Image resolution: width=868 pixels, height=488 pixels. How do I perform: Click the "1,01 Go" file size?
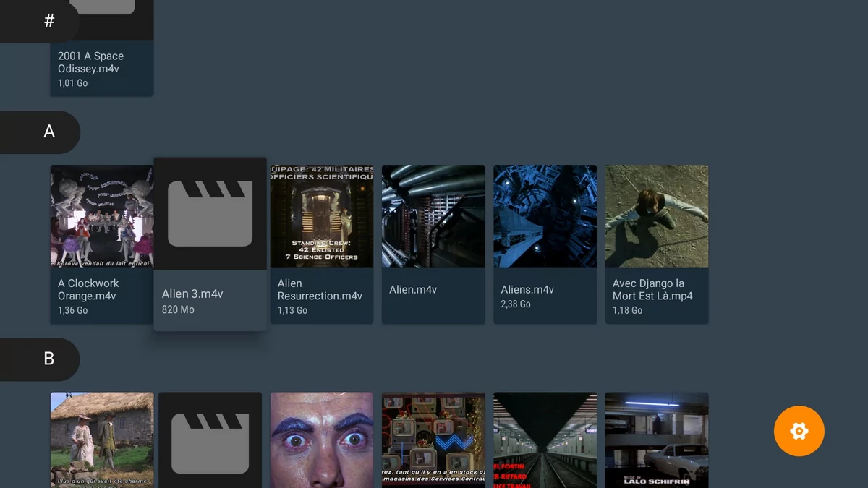click(x=72, y=83)
